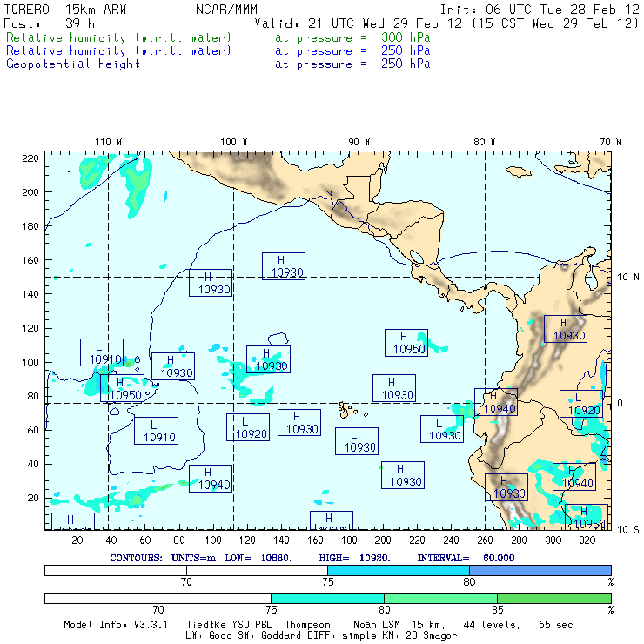Click the '85' label under lower colorbar
The image size is (644, 644).
tap(498, 609)
